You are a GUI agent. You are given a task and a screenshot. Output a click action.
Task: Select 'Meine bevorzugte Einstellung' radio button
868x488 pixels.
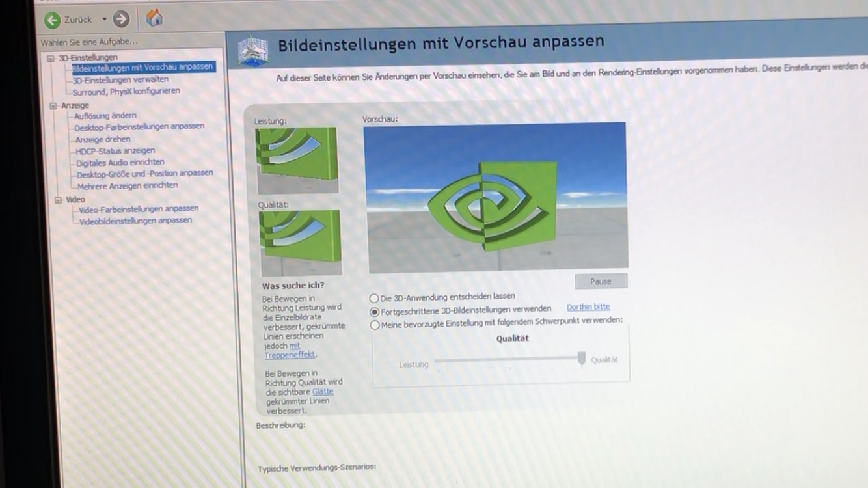click(375, 325)
